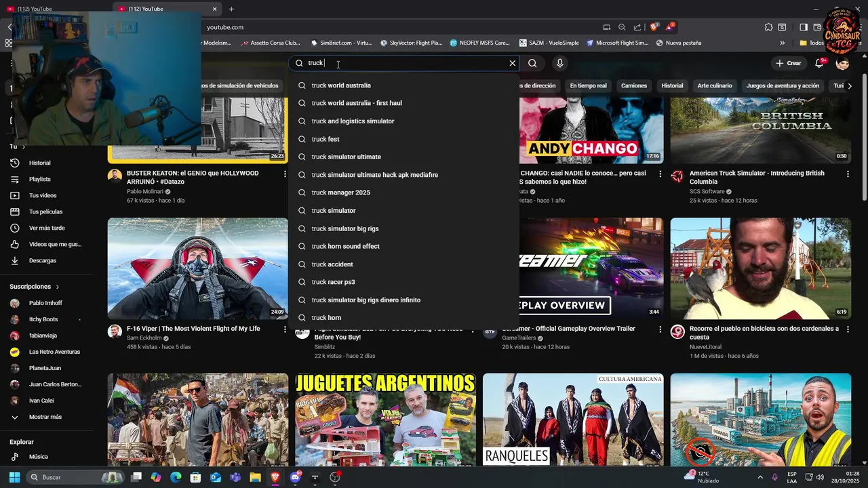Open the 'SAZM - VueloSimple' bookmark
The width and height of the screenshot is (868, 488).
[x=548, y=43]
